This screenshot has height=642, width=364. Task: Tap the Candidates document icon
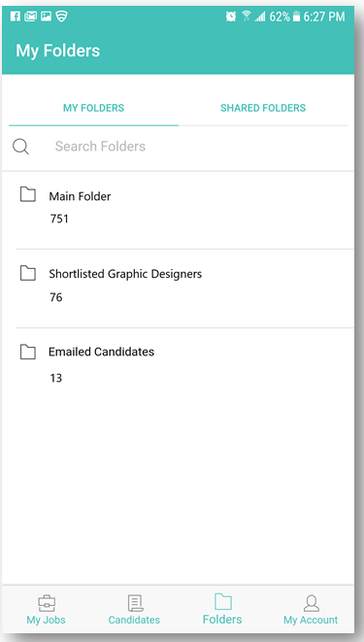click(x=135, y=603)
